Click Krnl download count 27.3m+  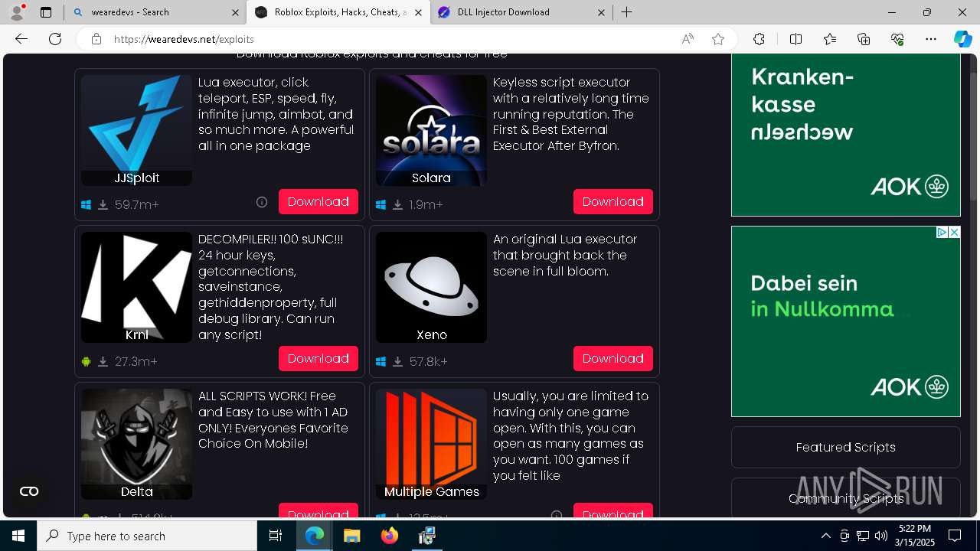pyautogui.click(x=136, y=361)
